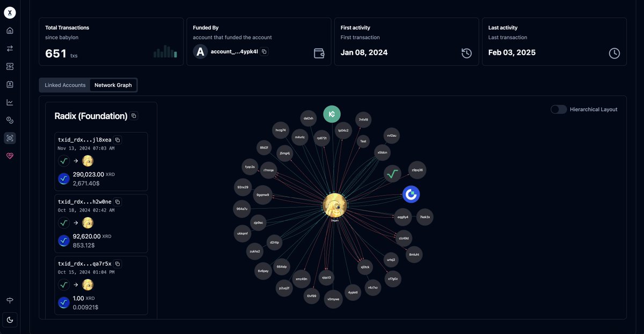Open funding account account_...4ypk4l link
The height and width of the screenshot is (334, 644).
click(235, 51)
